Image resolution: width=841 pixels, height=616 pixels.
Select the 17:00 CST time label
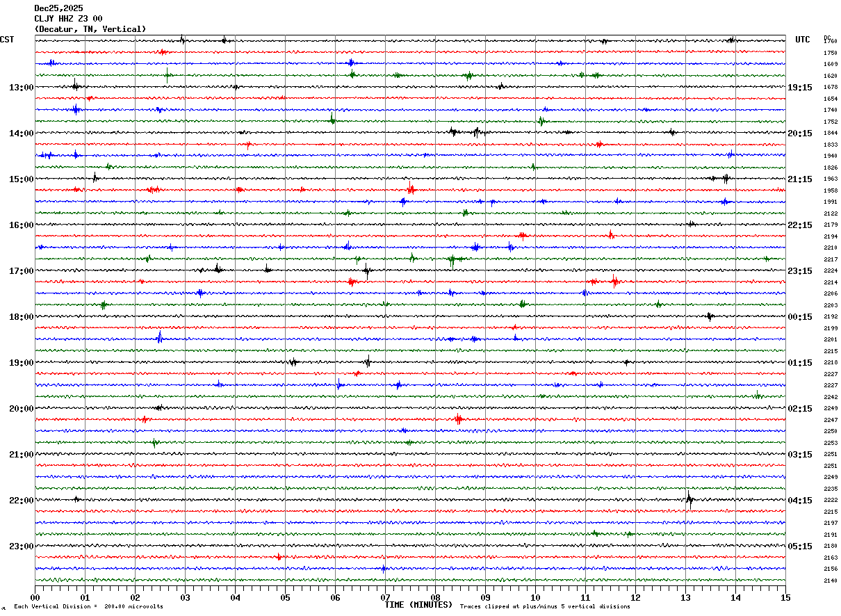click(22, 271)
